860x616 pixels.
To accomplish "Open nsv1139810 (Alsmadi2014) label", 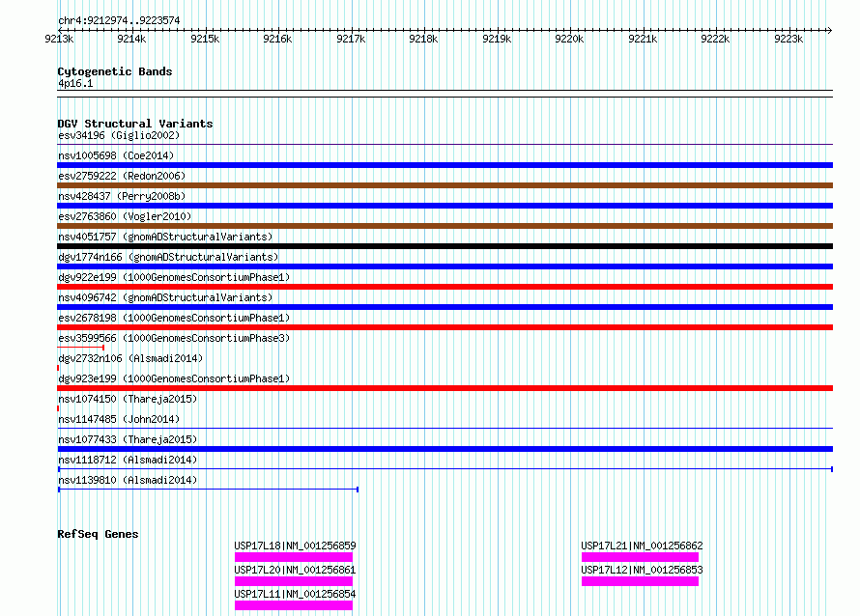I will pyautogui.click(x=128, y=480).
